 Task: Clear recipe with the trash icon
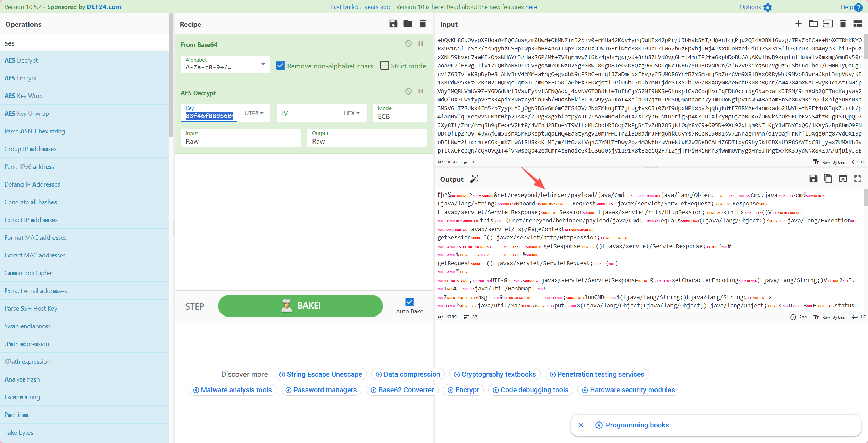[x=423, y=24]
